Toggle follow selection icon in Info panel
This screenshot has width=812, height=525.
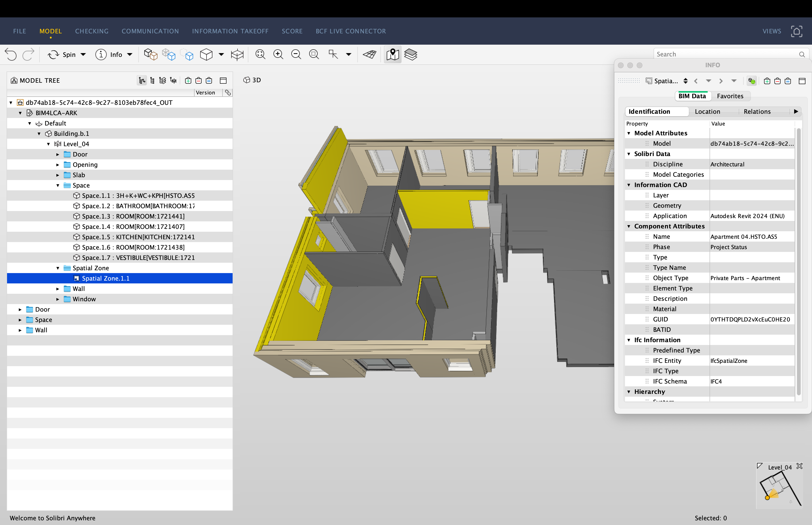pos(752,81)
